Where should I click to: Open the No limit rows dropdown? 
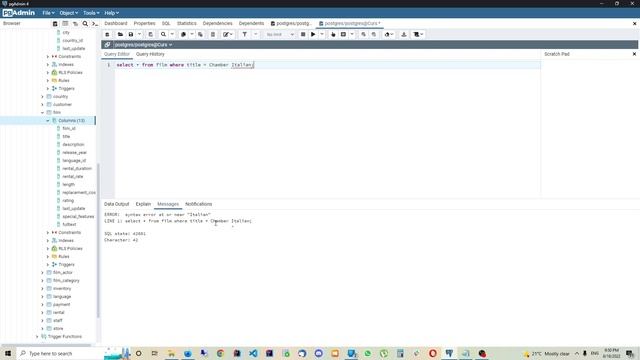(280, 34)
